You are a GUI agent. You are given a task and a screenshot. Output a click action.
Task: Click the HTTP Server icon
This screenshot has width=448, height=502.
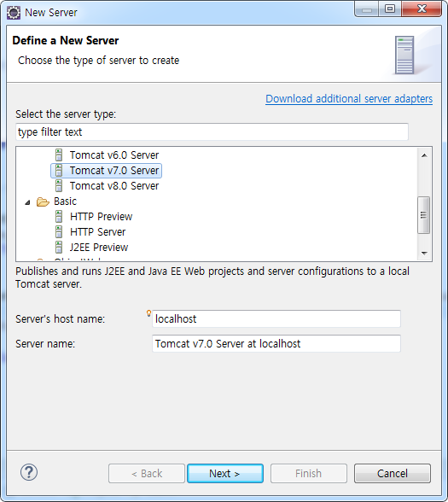click(59, 232)
